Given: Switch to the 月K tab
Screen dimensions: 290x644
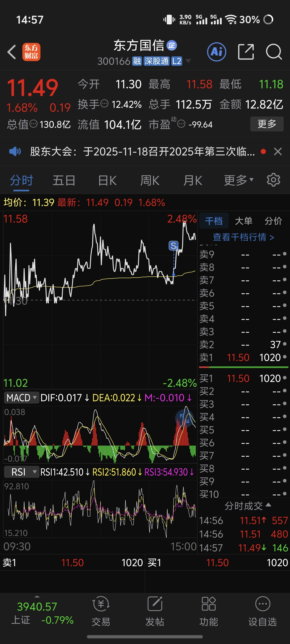Looking at the screenshot, I should pyautogui.click(x=193, y=181).
